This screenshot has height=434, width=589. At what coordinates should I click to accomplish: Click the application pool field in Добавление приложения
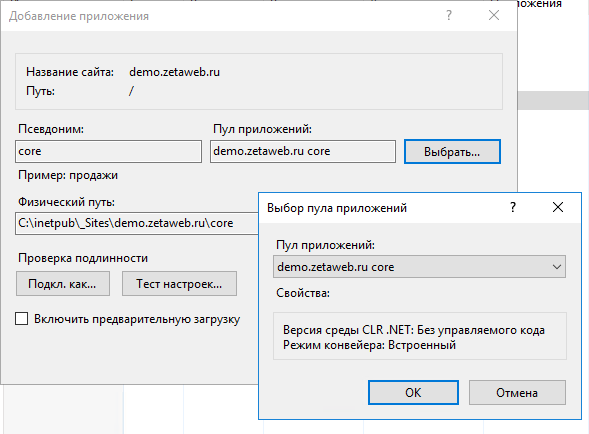coord(303,151)
